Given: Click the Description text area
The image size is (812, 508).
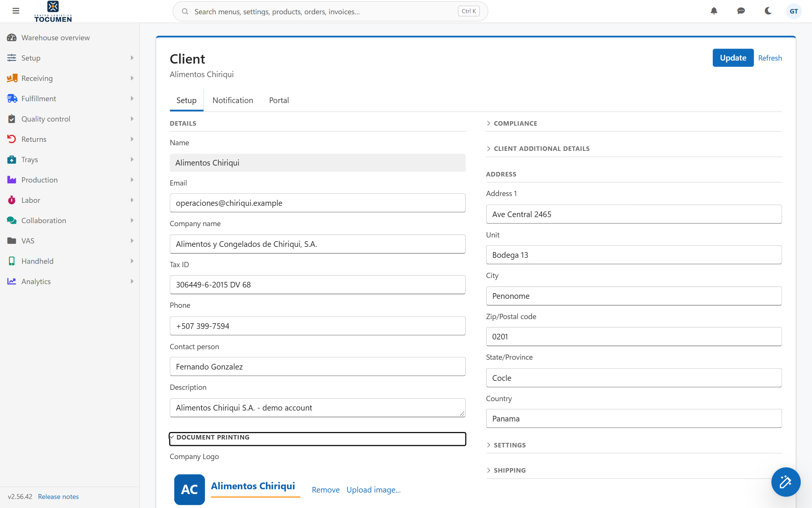Looking at the screenshot, I should (x=318, y=408).
